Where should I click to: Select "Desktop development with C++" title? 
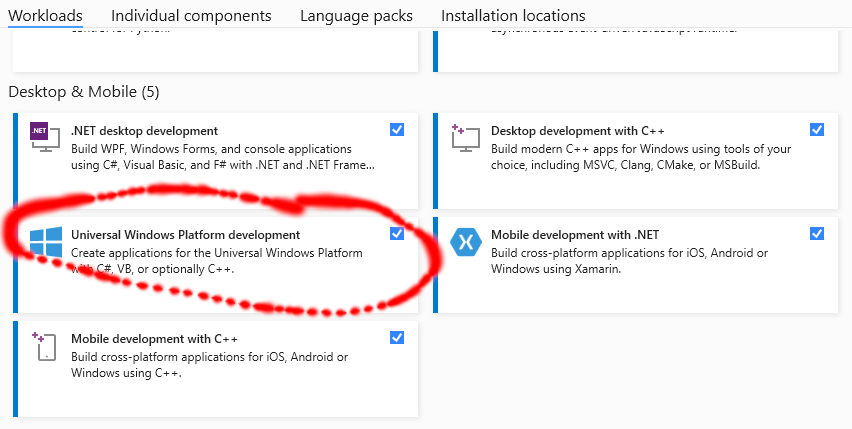point(578,131)
